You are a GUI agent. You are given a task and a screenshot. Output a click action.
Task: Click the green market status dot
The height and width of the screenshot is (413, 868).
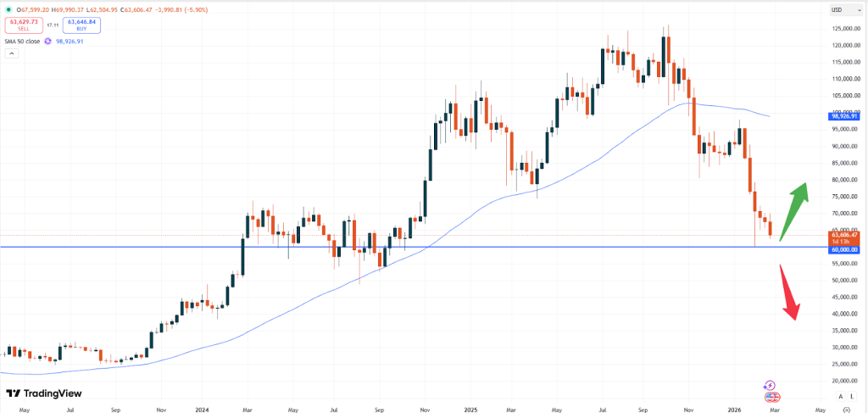pos(8,9)
